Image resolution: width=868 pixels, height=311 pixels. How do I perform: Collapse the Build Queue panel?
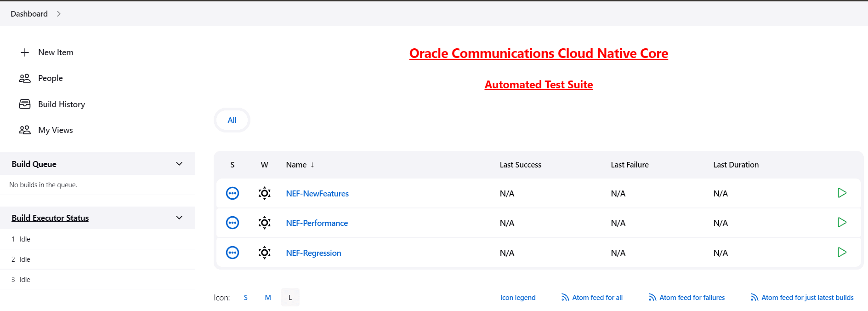pyautogui.click(x=179, y=164)
